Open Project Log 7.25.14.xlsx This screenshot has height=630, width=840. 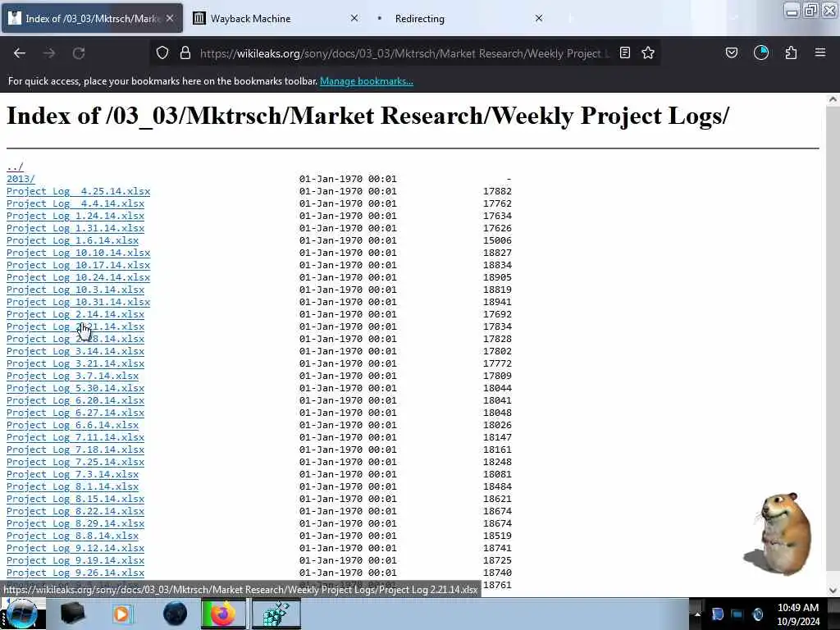[75, 463]
